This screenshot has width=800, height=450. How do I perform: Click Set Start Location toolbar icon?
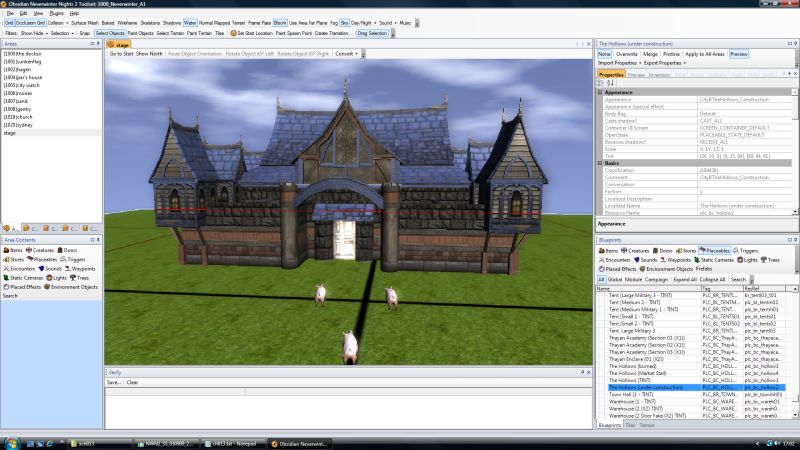click(233, 33)
